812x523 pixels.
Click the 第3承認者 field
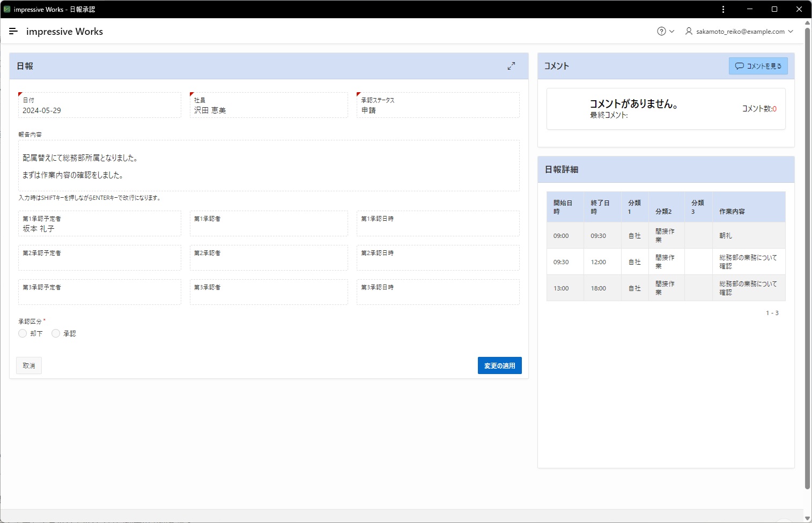(x=269, y=292)
